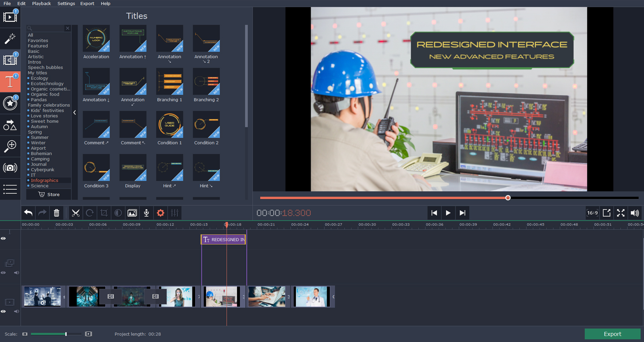Image resolution: width=644 pixels, height=342 pixels.
Task: Select the Branching 1 title thumbnail
Action: pos(169,81)
